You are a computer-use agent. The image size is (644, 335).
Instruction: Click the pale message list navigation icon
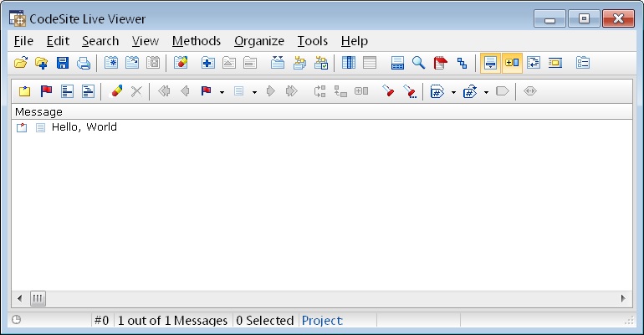click(x=238, y=90)
